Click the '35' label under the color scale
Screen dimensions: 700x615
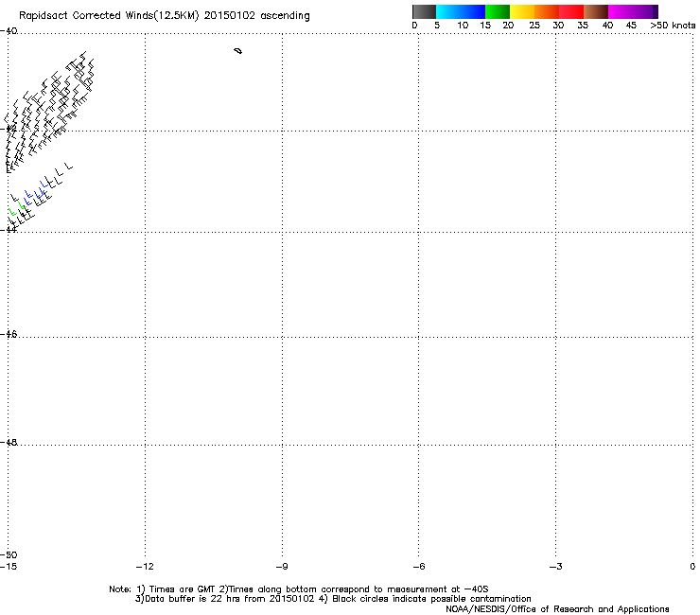click(x=583, y=26)
